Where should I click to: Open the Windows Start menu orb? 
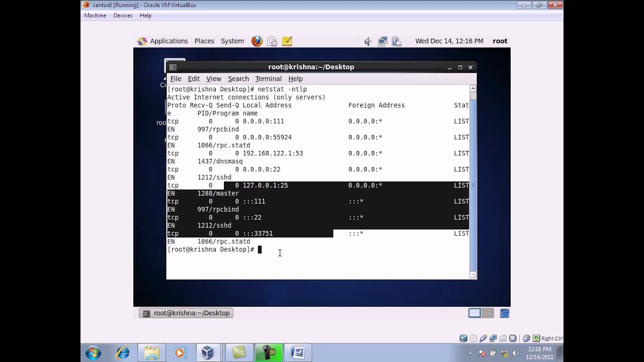(93, 353)
